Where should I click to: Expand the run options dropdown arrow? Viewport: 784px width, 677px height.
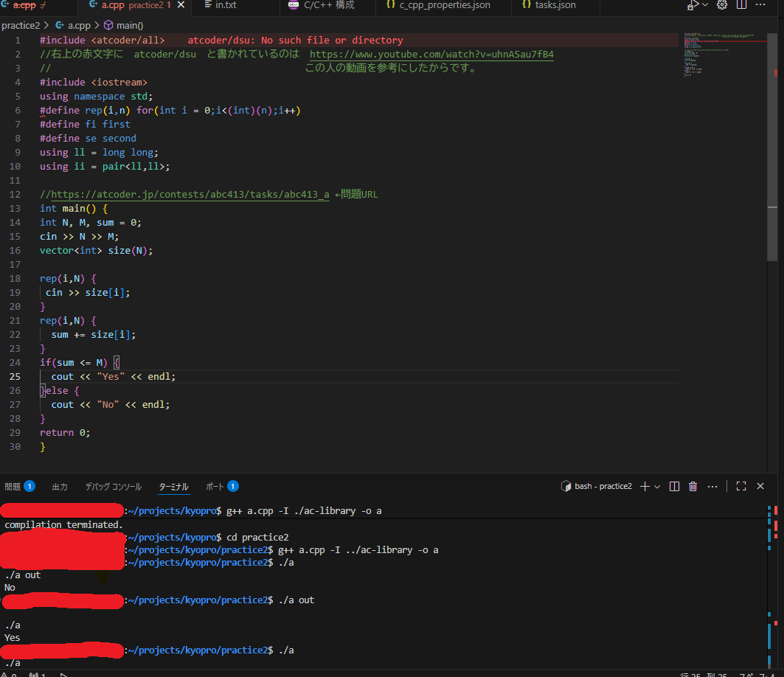(705, 5)
